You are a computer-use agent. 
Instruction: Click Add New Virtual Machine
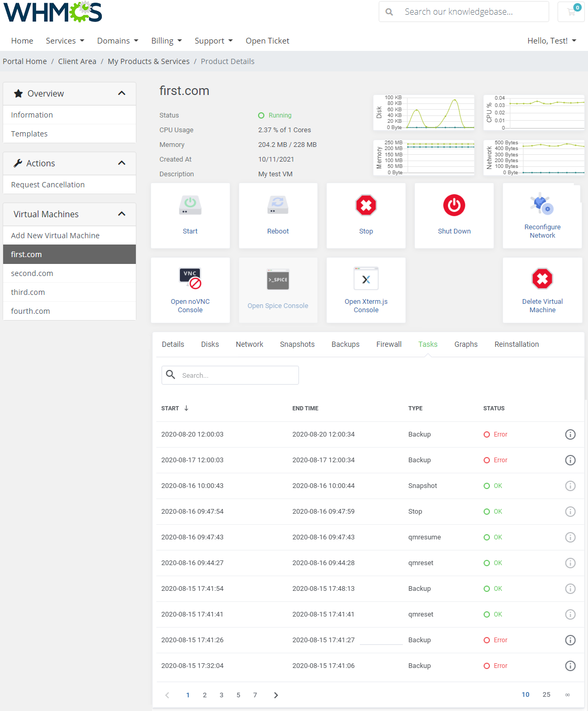tap(69, 236)
